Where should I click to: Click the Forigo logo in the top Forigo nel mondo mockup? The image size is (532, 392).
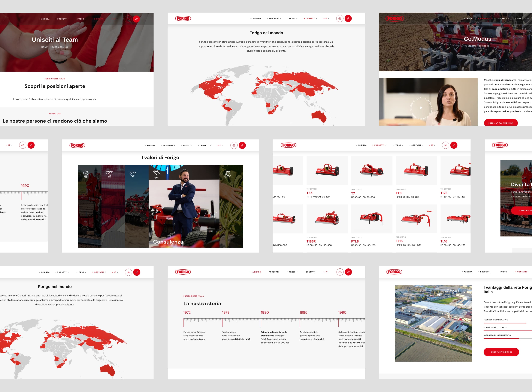183,18
